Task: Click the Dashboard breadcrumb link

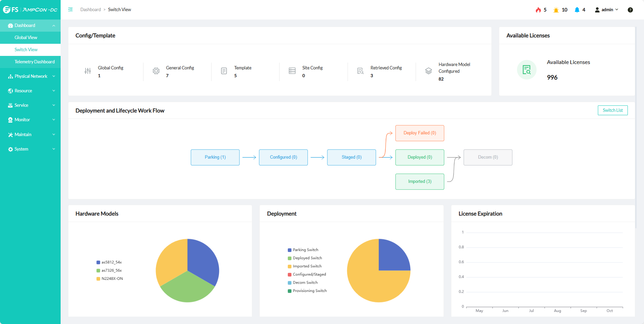Action: (x=91, y=9)
